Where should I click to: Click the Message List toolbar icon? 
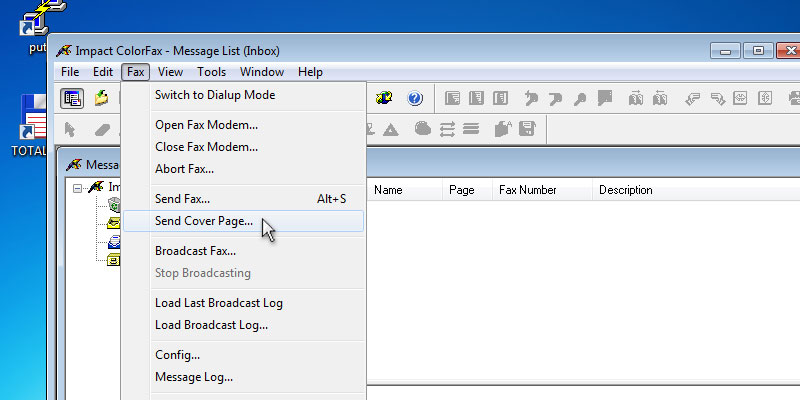click(x=72, y=98)
